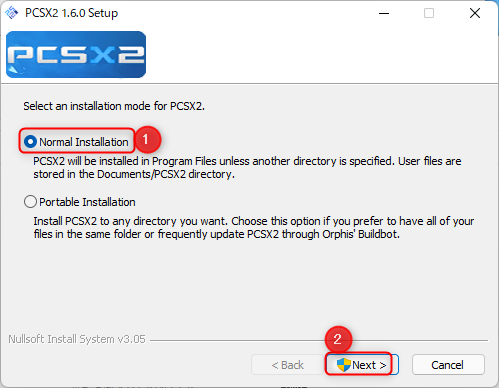The width and height of the screenshot is (499, 388).
Task: Minimize the PCSX2 Setup window
Action: click(x=384, y=13)
